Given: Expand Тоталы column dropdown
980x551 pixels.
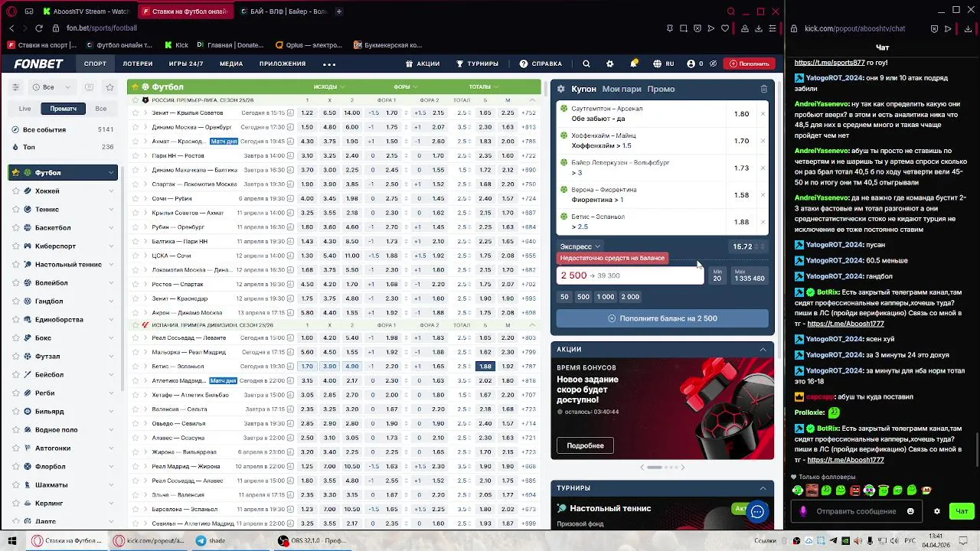Looking at the screenshot, I should 483,87.
